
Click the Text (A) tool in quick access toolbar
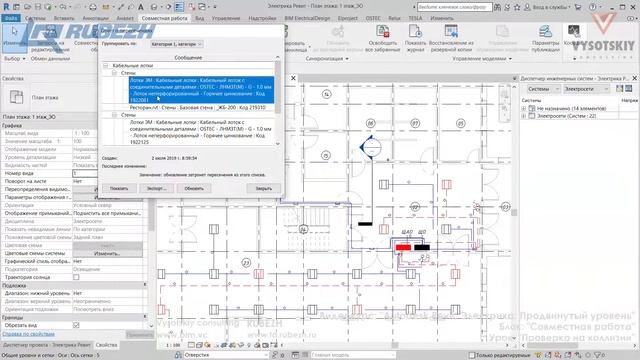pyautogui.click(x=141, y=7)
